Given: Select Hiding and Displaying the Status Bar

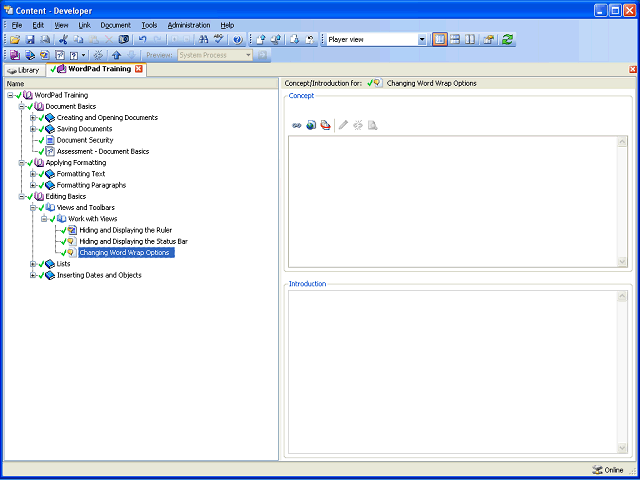Looking at the screenshot, I should click(x=133, y=242).
